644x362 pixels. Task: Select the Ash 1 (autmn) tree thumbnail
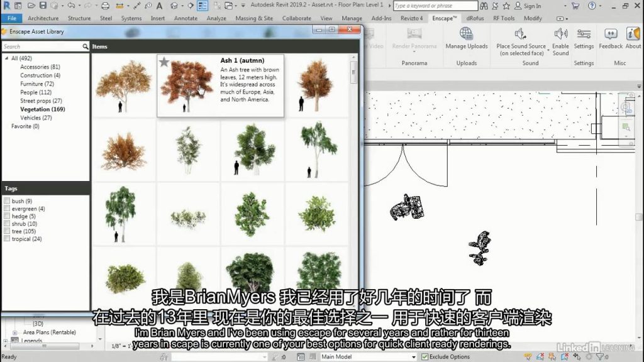click(187, 85)
